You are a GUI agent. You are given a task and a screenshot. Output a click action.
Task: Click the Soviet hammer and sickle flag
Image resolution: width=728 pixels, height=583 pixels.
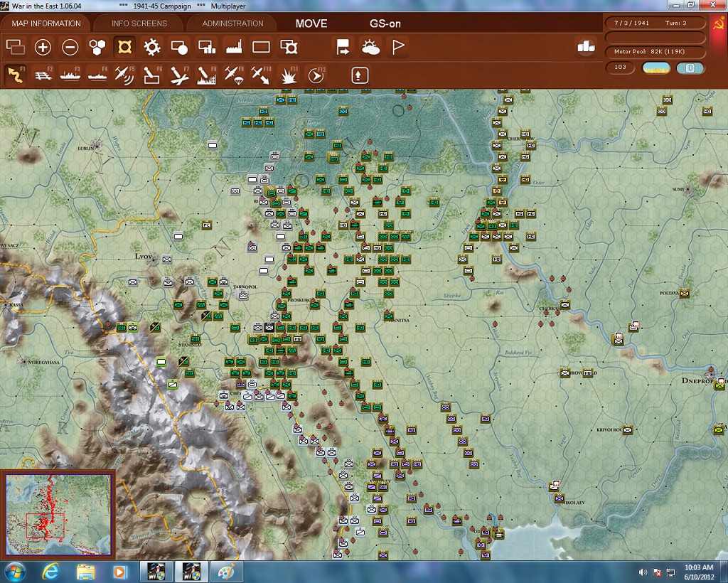[x=718, y=23]
